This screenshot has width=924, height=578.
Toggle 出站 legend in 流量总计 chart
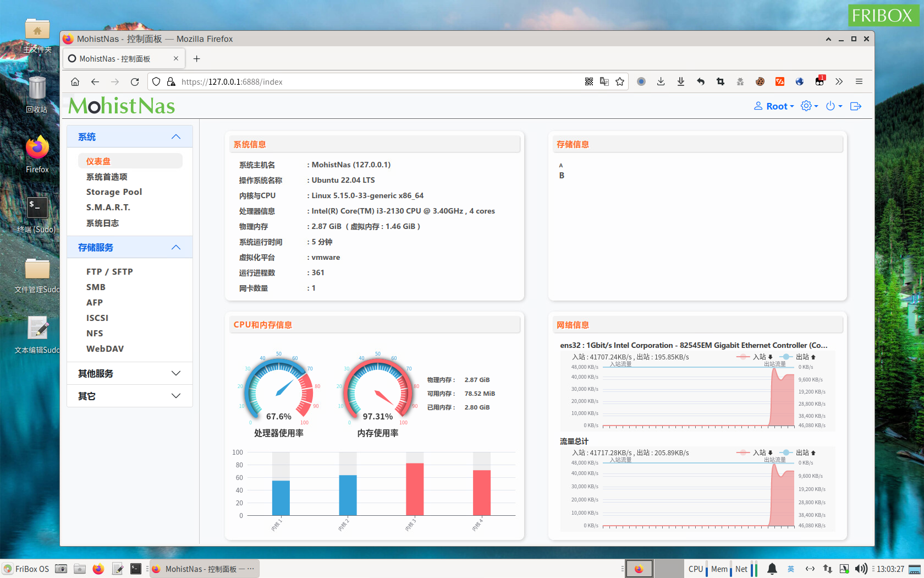point(798,452)
